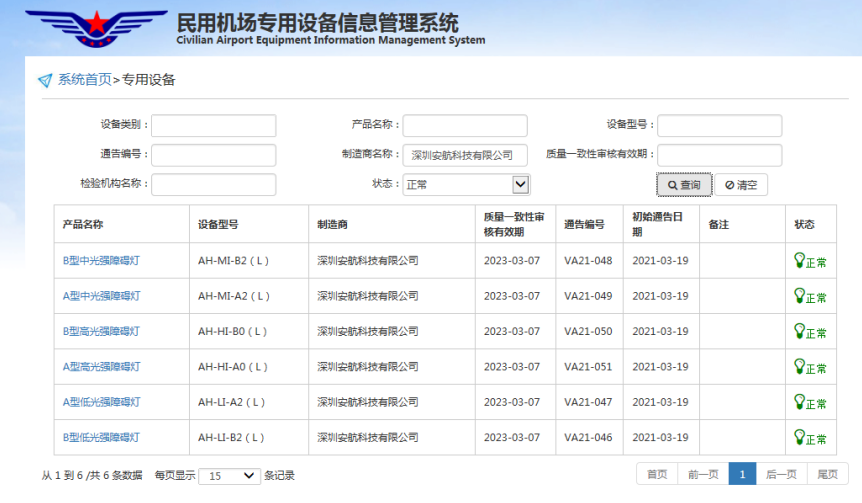Click status lightbulb icon for VA21-048 row
This screenshot has height=503, width=862.
(x=799, y=260)
